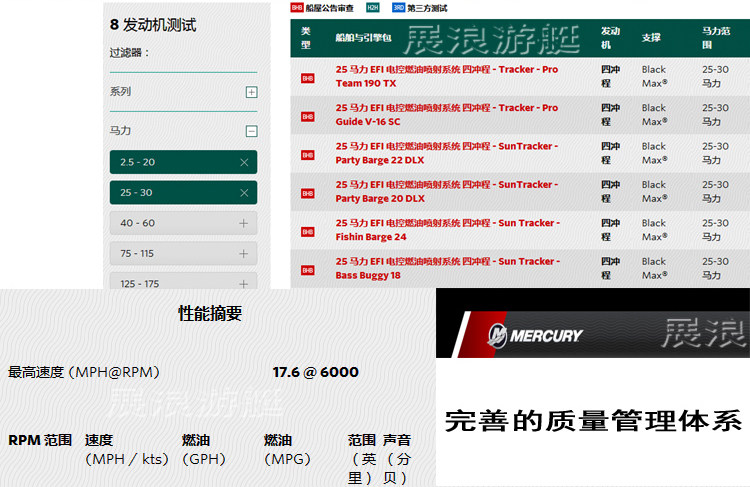Screen dimensions: 750x487
Task: Open SunTracker Party Barge 20 DLX test
Action: tap(447, 191)
